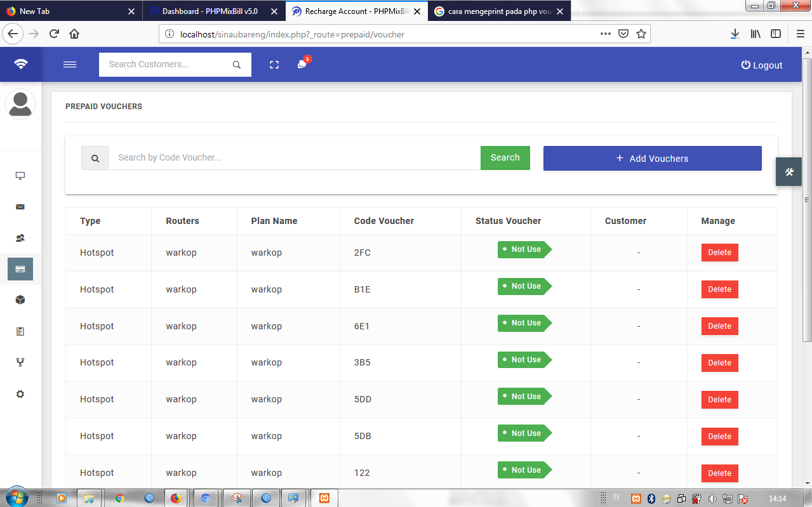
Task: Click Status Voucher column header
Action: click(509, 221)
